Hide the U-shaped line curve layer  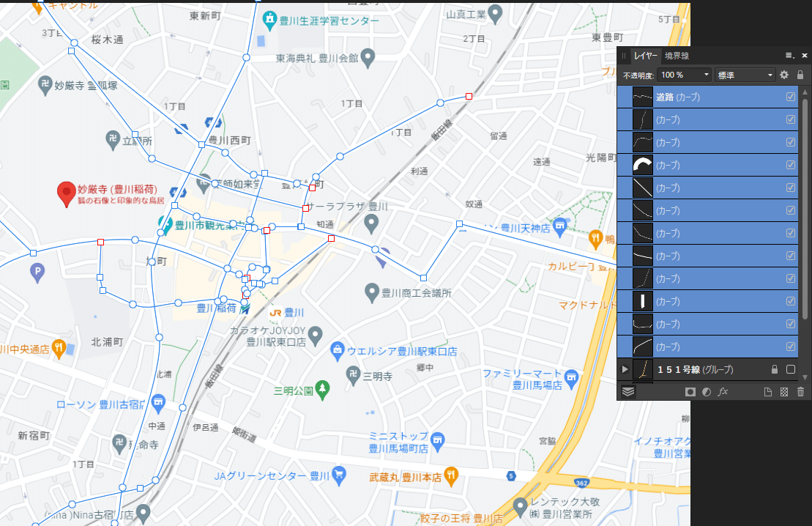(790, 324)
